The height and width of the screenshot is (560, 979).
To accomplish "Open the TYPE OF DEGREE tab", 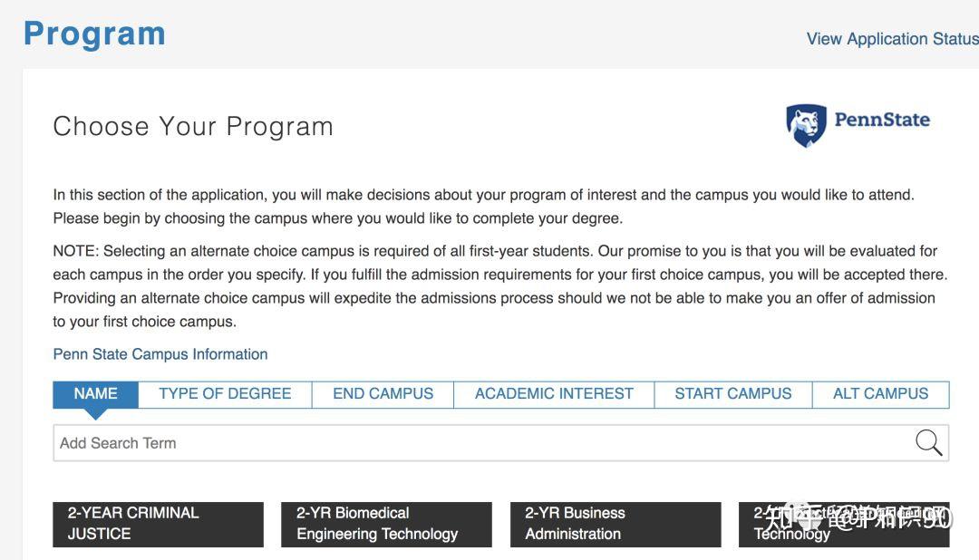I will 225,393.
